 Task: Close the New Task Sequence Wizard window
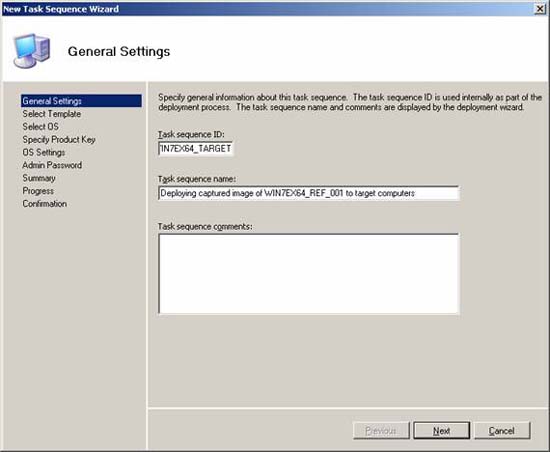coord(540,9)
